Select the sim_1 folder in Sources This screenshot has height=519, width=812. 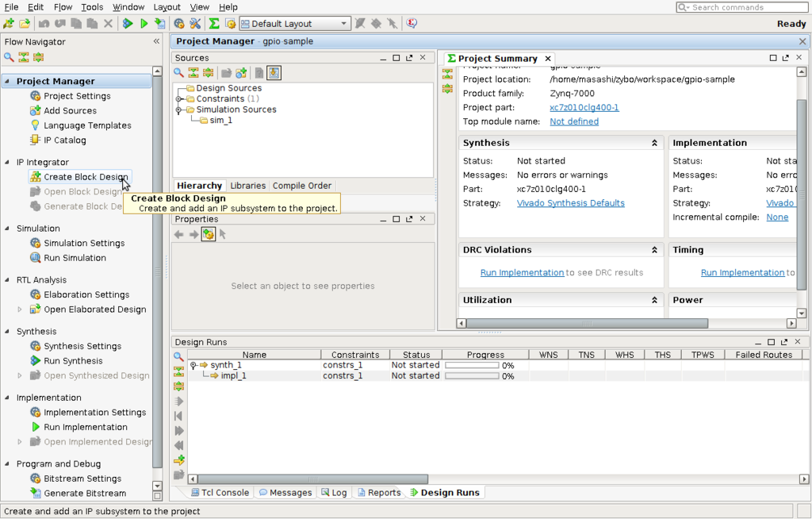click(x=216, y=121)
